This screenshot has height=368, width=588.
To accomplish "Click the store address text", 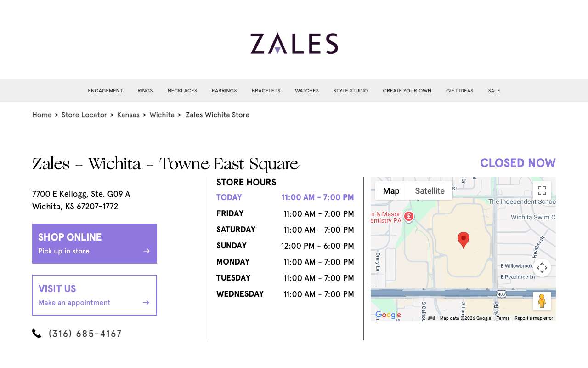I will 81,200.
